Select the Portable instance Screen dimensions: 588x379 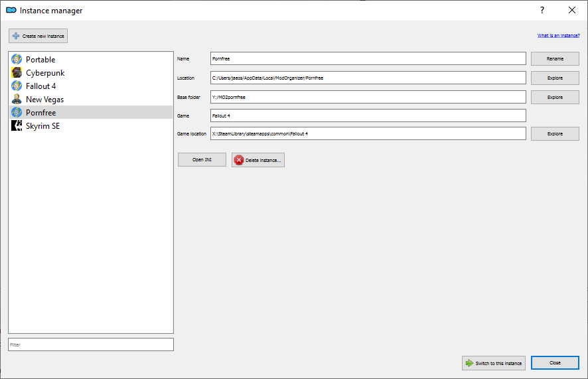[90, 59]
